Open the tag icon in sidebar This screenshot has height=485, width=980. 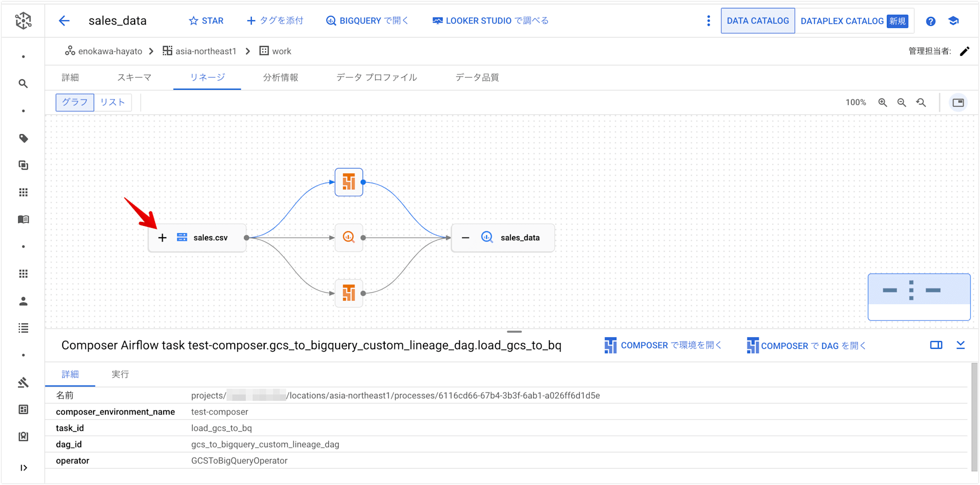point(23,138)
